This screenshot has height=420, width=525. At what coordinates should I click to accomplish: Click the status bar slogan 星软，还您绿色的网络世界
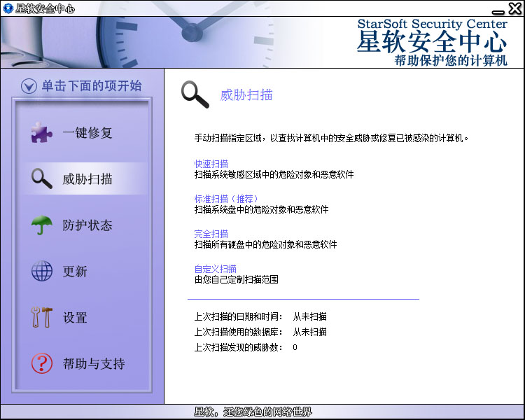point(253,412)
